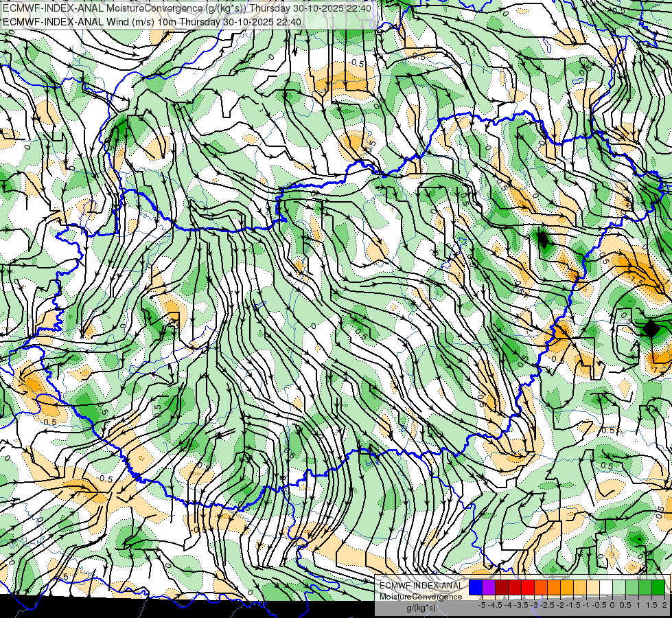This screenshot has width=672, height=618.
Task: Click the legend tick value '1.5'
Action: pos(652,605)
